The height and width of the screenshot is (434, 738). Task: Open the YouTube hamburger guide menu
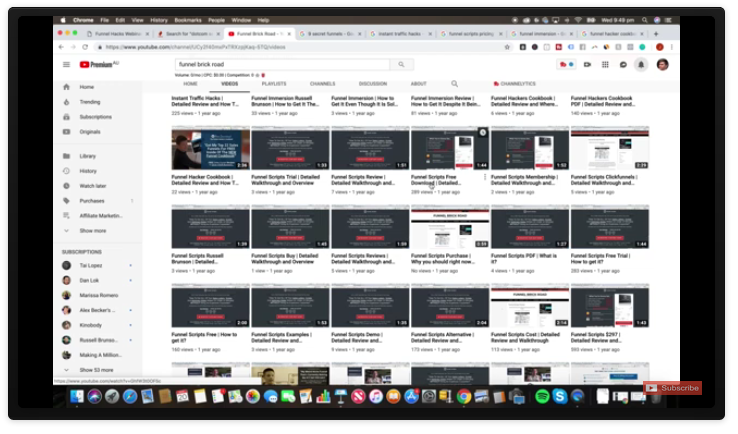[x=66, y=64]
